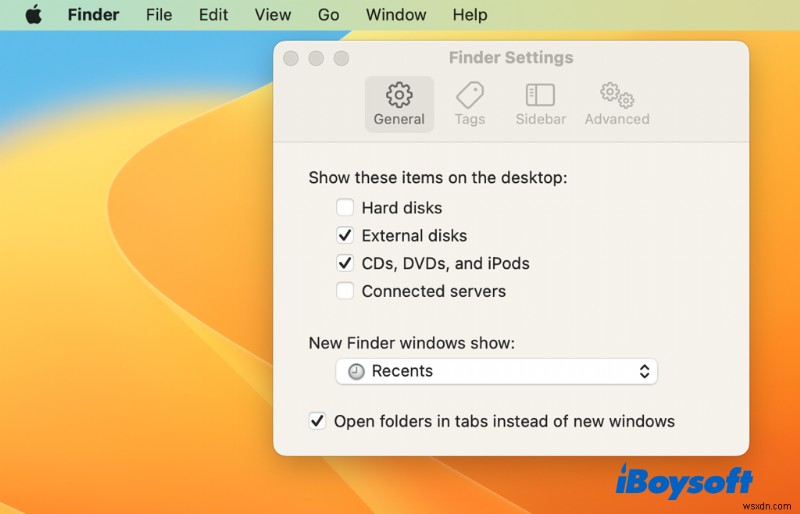Click the 'Finder Settings' window title

[511, 58]
